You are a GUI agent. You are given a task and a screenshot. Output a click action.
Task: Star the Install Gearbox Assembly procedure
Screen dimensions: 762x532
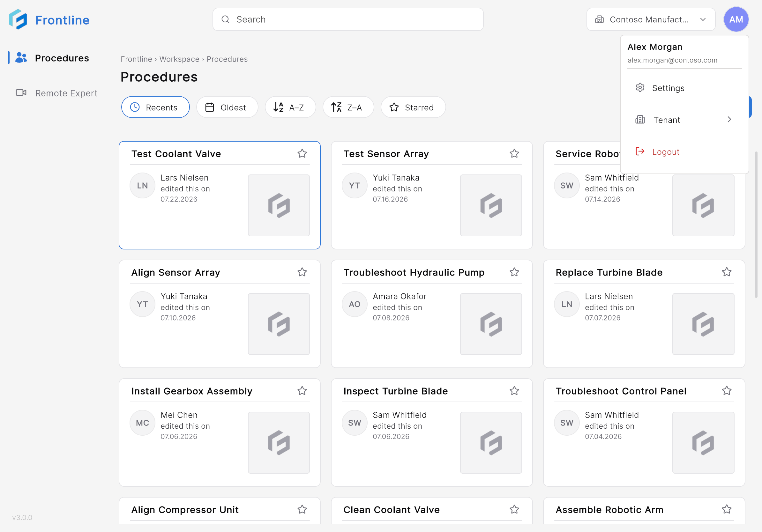pyautogui.click(x=302, y=391)
